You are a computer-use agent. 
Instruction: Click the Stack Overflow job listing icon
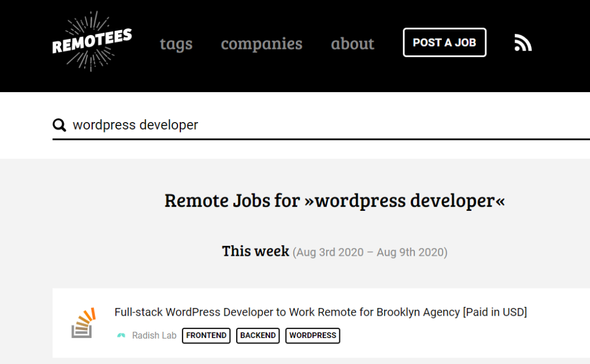[x=83, y=324]
